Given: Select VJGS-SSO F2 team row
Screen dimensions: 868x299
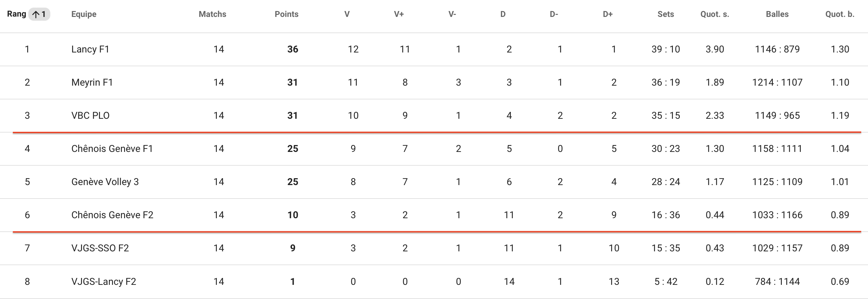Looking at the screenshot, I should (434, 248).
